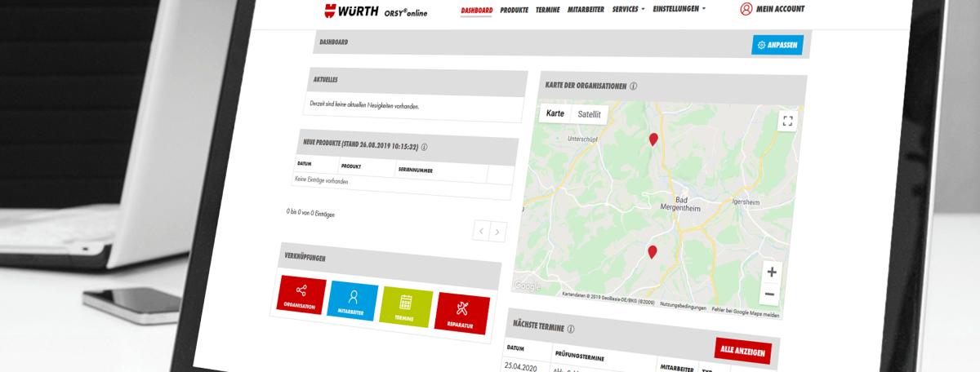
Task: Click info icon beside Karte der Organisationen
Action: (634, 86)
